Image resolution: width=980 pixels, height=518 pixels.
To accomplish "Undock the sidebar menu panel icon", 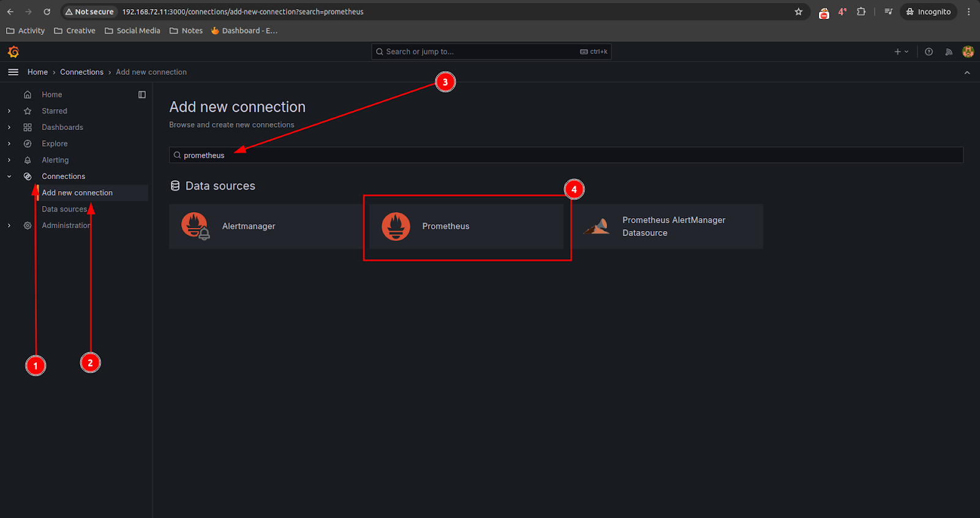I will (142, 95).
